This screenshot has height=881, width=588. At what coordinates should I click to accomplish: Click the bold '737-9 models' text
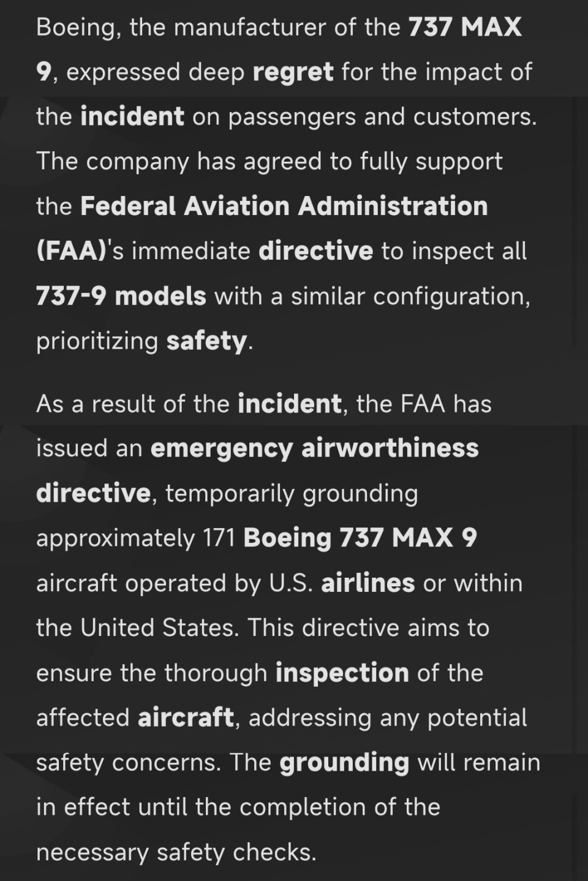[x=121, y=296]
